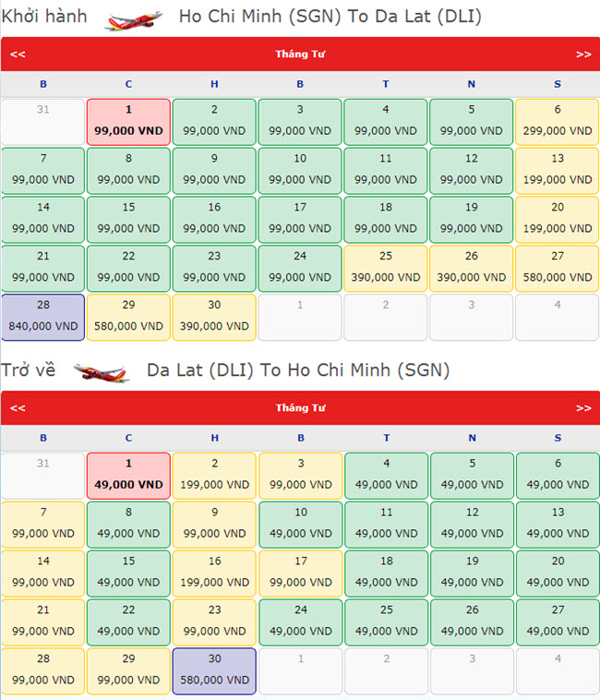Click Tháng Tư header in departure calendar
600x700 pixels.
300,54
